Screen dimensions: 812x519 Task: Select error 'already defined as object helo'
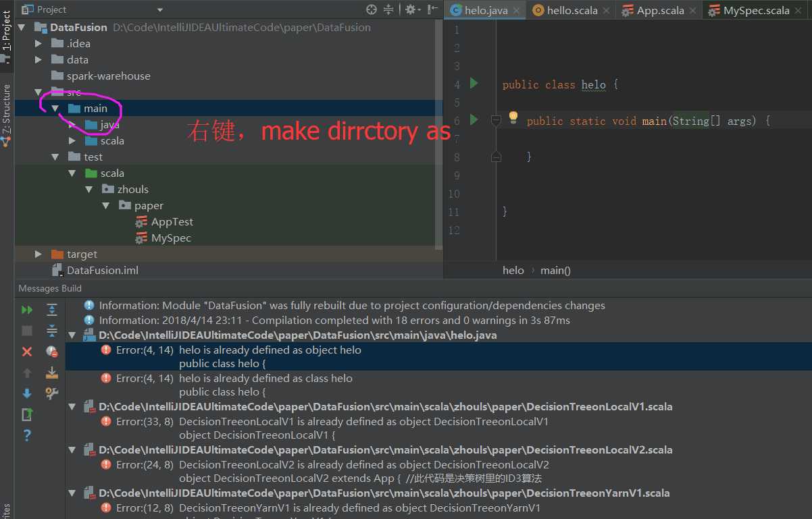pyautogui.click(x=438, y=356)
